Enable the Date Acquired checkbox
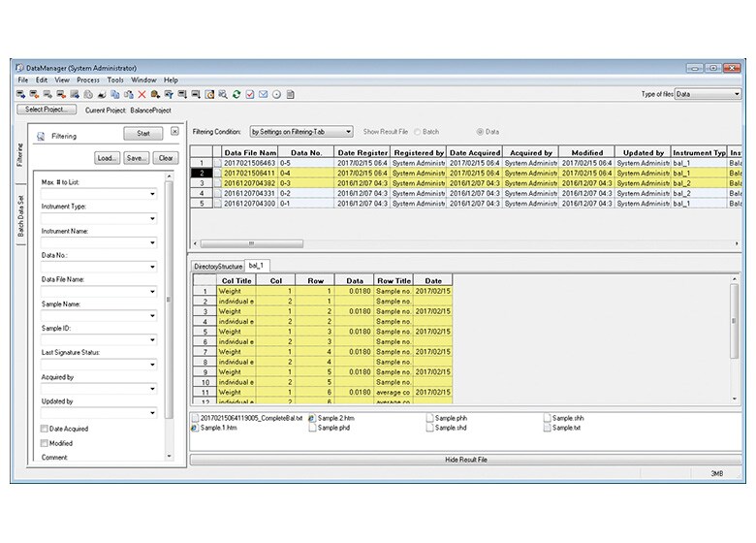This screenshot has width=756, height=543. (45, 429)
